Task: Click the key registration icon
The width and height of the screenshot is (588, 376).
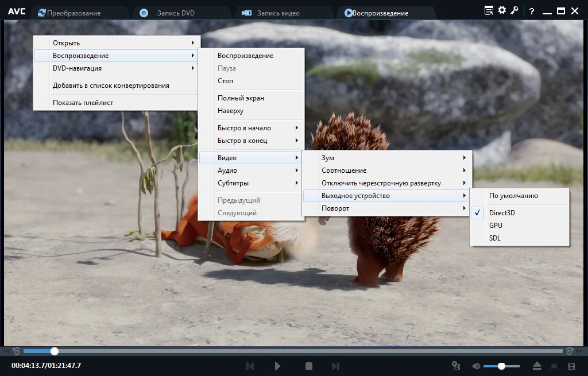Action: [x=514, y=10]
